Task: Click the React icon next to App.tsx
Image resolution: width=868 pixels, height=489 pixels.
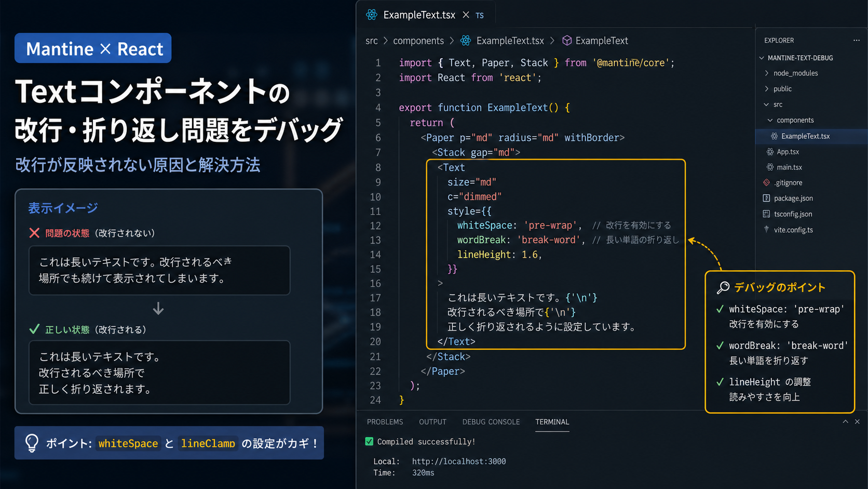Action: coord(770,152)
